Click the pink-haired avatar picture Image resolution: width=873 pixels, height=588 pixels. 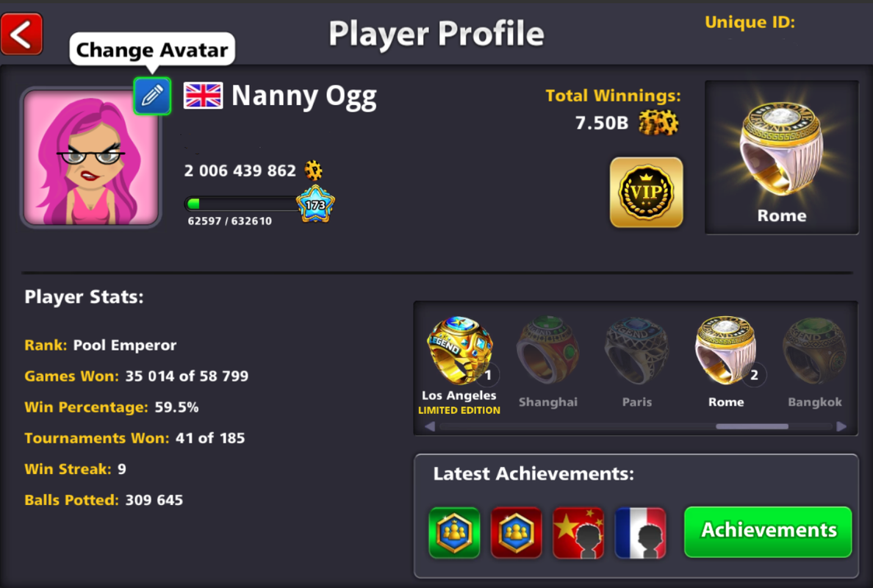(90, 157)
